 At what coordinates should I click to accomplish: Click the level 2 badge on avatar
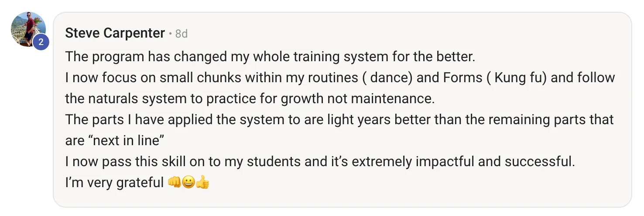click(x=41, y=42)
